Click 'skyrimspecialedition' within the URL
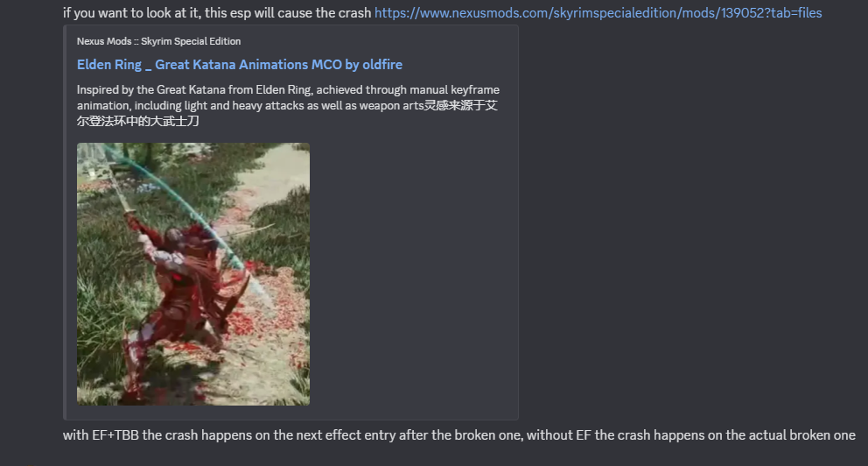 (616, 13)
